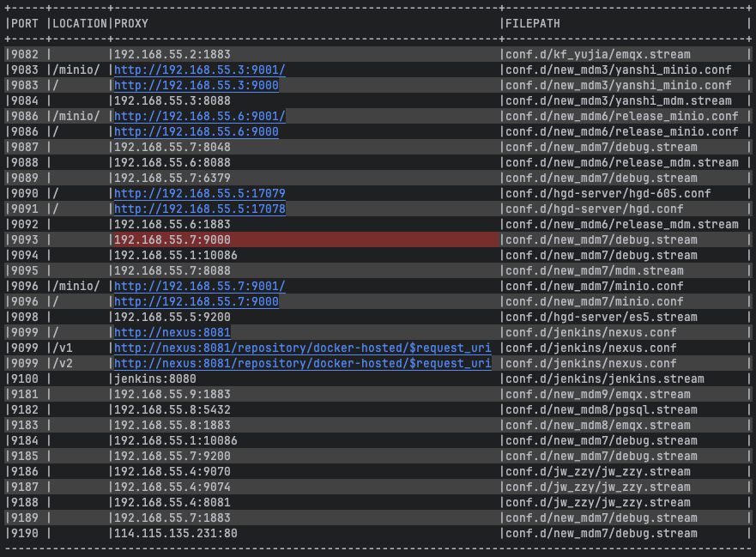The height and width of the screenshot is (557, 756).
Task: Follow the http://192.168.55.6:9000 link
Action: click(196, 131)
